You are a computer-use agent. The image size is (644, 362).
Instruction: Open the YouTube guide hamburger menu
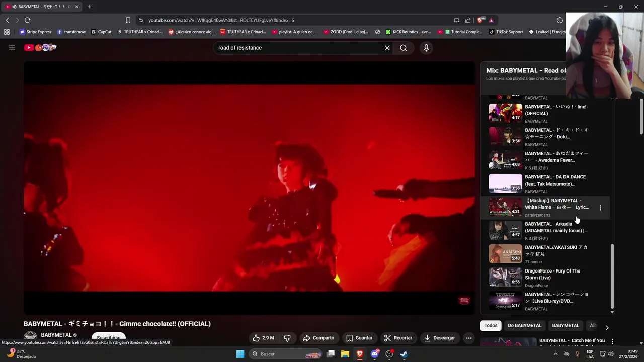click(12, 48)
